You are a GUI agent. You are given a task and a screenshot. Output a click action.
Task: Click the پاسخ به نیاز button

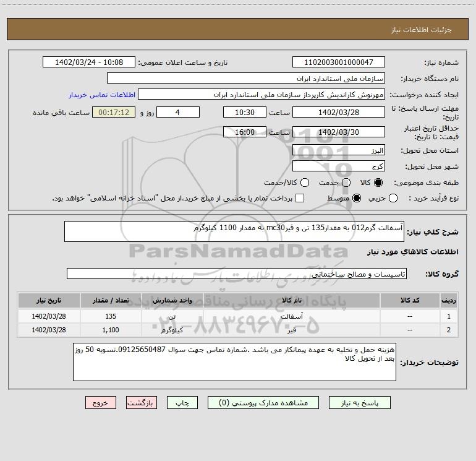[x=359, y=403]
